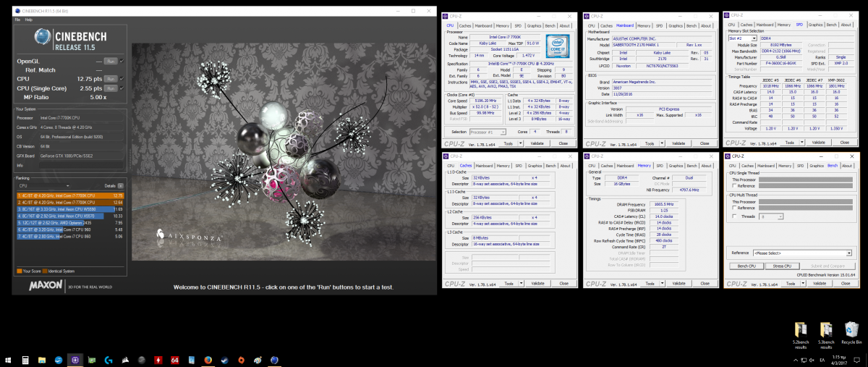
Task: Expand Tools arrow in CPU-Z SPD window
Action: (801, 143)
